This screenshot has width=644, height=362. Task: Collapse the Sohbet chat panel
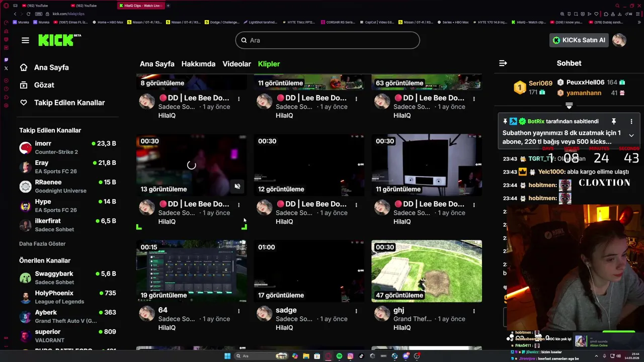(x=503, y=63)
